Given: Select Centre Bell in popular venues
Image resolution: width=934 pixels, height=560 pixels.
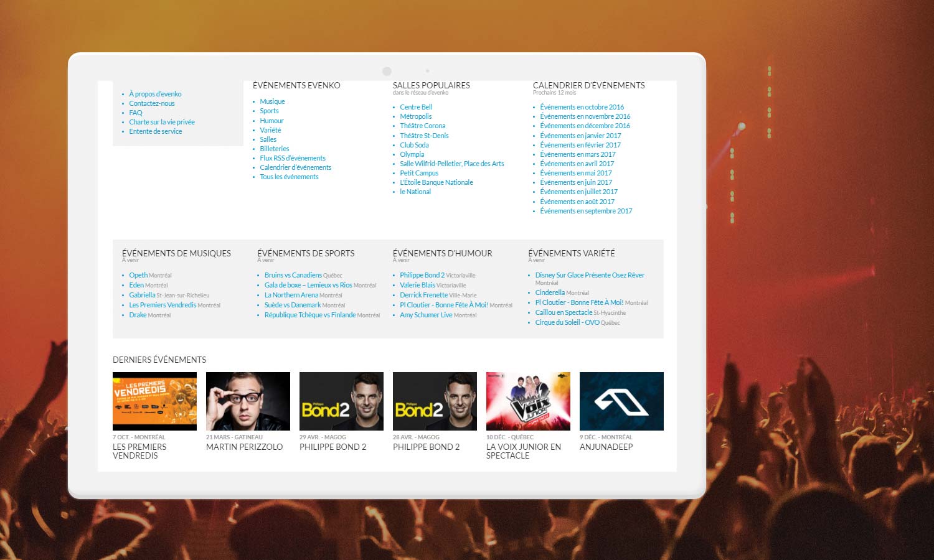Looking at the screenshot, I should 416,107.
